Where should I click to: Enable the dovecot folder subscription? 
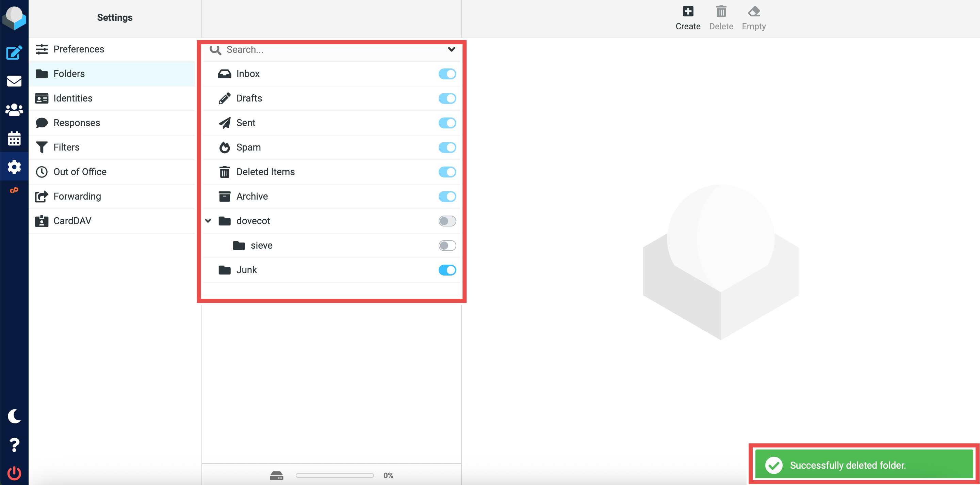click(447, 221)
